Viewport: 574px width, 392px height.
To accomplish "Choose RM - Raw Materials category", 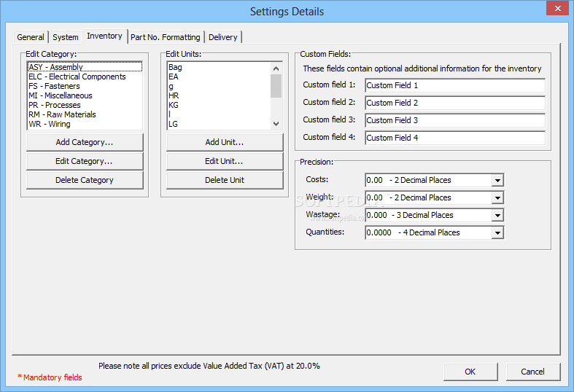I will [85, 114].
